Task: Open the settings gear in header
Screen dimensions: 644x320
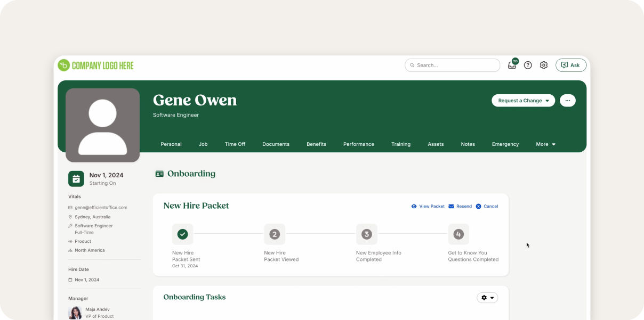Action: coord(544,65)
